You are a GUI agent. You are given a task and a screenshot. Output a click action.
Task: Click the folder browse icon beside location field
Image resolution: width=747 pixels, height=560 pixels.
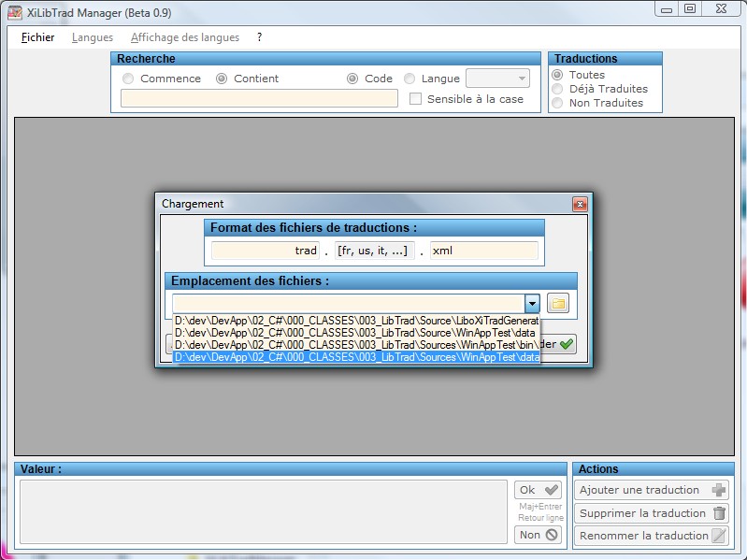[558, 303]
